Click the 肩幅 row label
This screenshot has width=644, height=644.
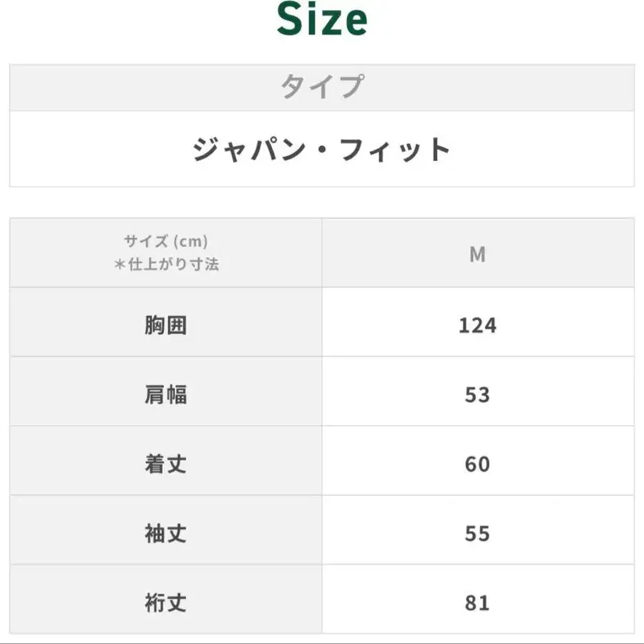[x=165, y=394]
